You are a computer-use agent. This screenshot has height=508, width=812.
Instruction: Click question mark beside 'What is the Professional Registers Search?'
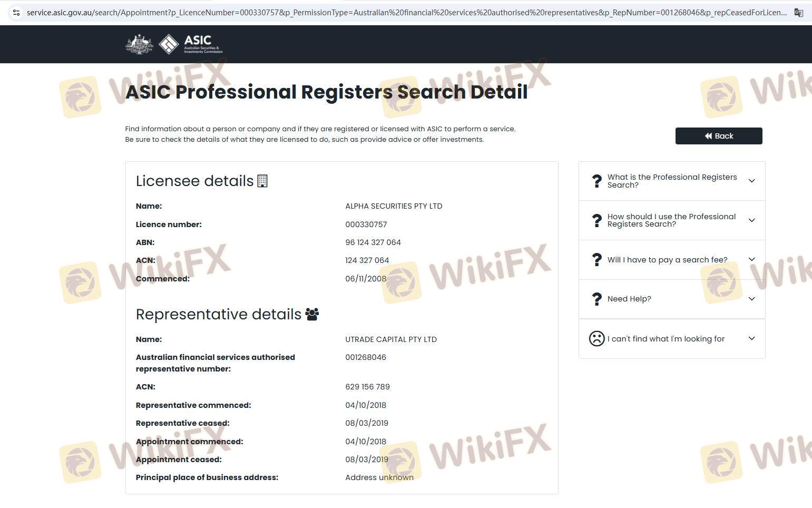596,181
